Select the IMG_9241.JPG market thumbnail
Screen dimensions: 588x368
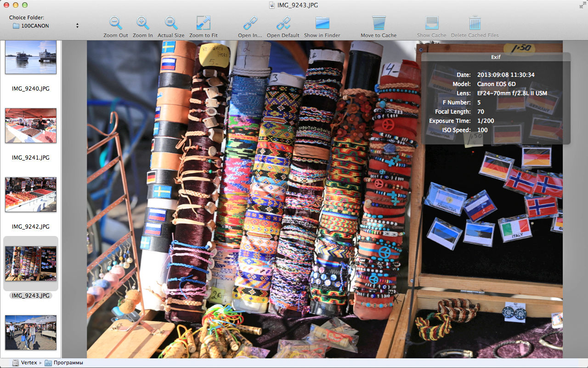(31, 126)
